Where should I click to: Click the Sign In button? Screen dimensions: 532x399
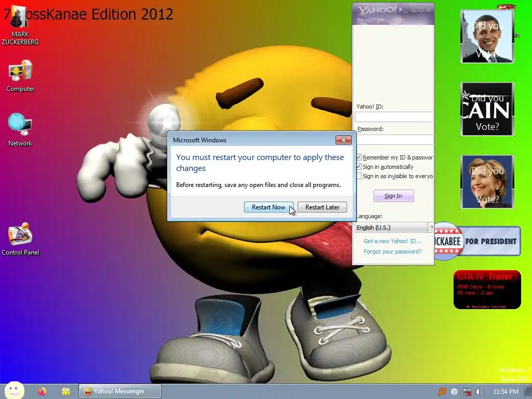(x=394, y=196)
